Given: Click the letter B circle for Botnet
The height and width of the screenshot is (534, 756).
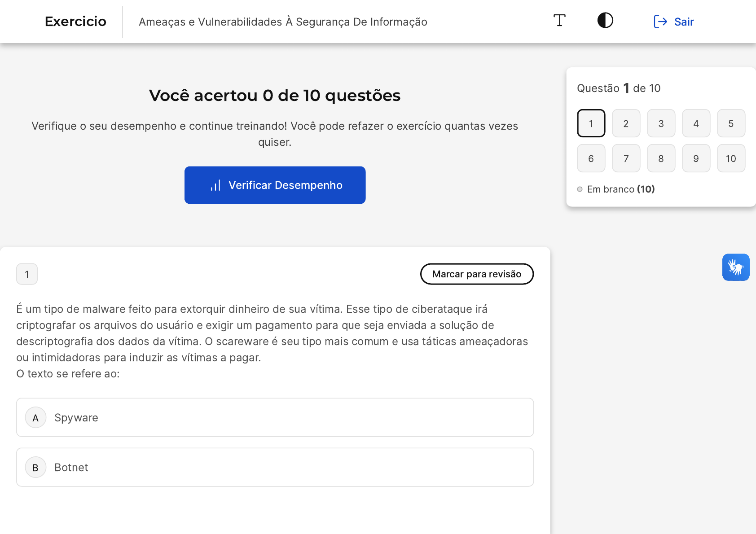Looking at the screenshot, I should (x=35, y=468).
